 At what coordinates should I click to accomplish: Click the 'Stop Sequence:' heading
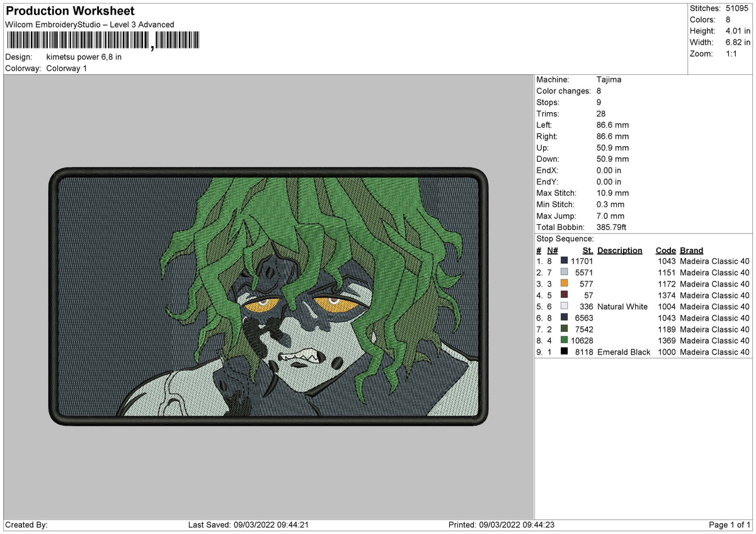[x=564, y=239]
